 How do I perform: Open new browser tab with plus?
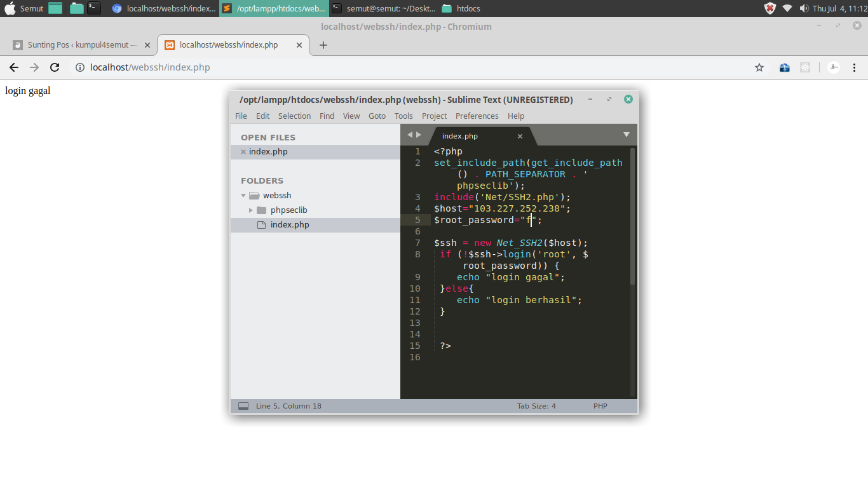(x=323, y=45)
